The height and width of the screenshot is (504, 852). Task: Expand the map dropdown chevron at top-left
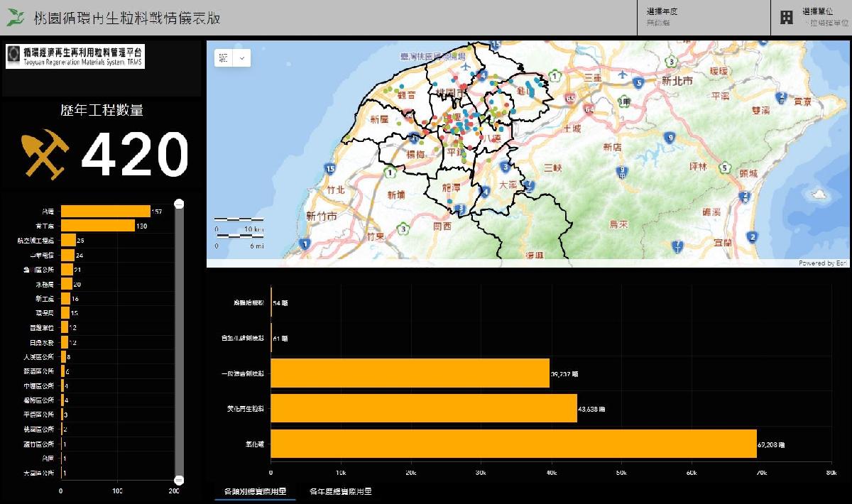pyautogui.click(x=241, y=58)
